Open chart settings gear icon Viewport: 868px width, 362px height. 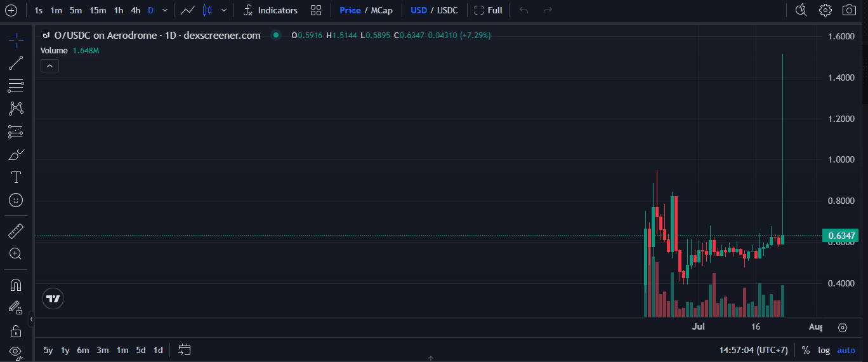pos(825,10)
